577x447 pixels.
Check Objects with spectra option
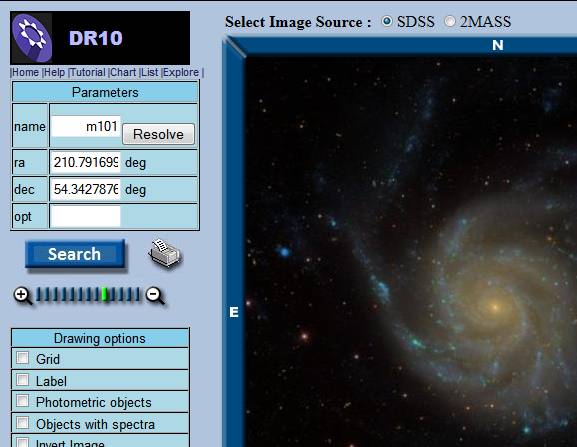coord(22,423)
